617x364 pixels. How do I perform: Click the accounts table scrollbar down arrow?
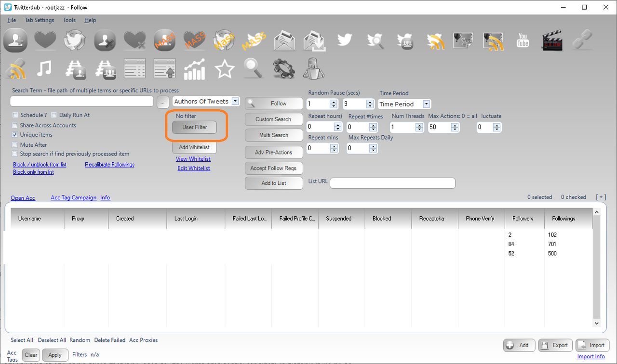click(x=597, y=324)
